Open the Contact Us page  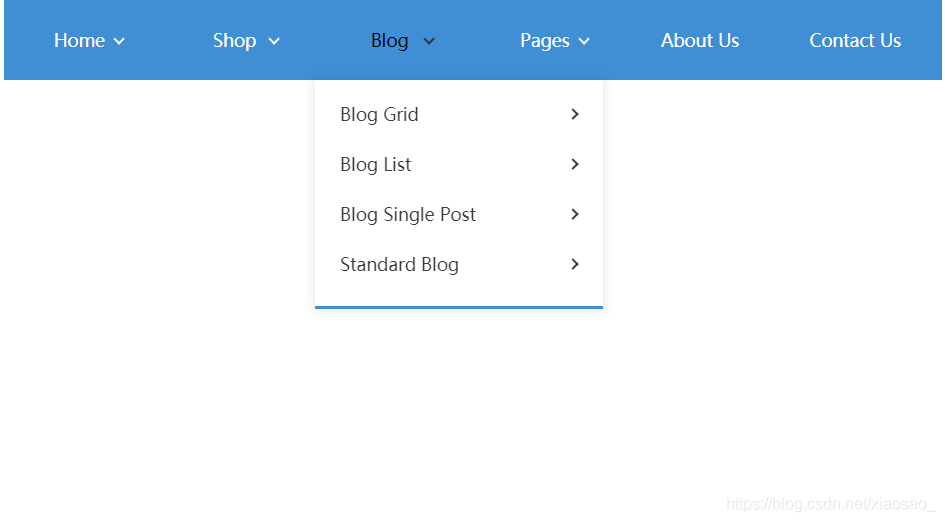point(855,40)
